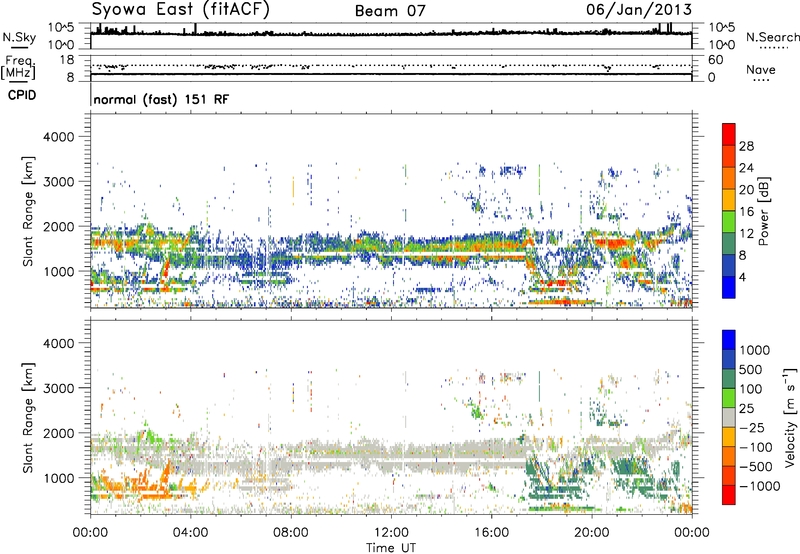Click time axis label '12:00'
The image size is (800, 554).
tap(391, 533)
